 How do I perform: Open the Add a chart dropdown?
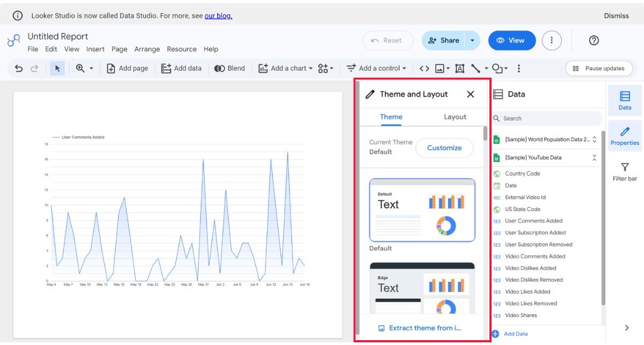tap(286, 68)
